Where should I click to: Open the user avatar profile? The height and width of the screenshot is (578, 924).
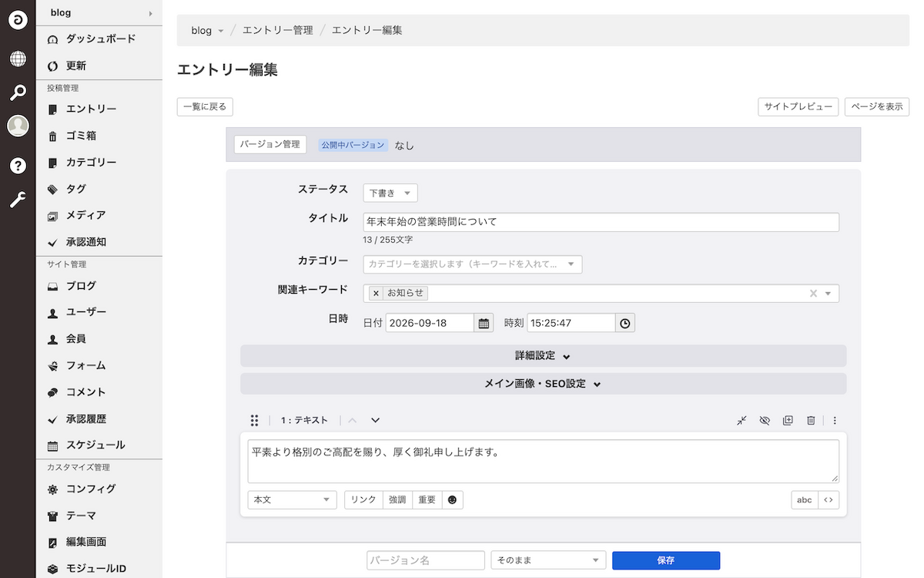[x=18, y=126]
